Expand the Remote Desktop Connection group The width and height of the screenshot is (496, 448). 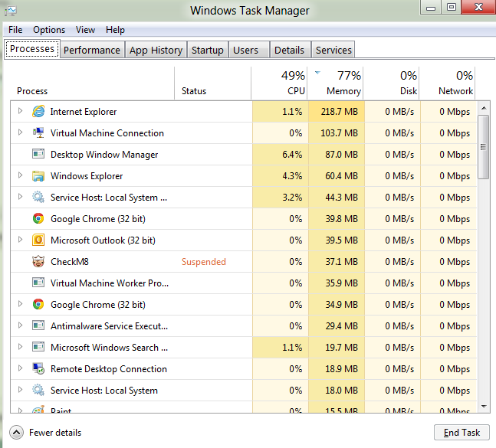click(x=20, y=368)
